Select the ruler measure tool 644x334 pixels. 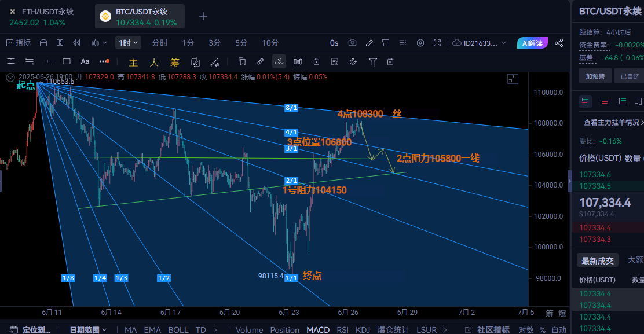(x=261, y=61)
